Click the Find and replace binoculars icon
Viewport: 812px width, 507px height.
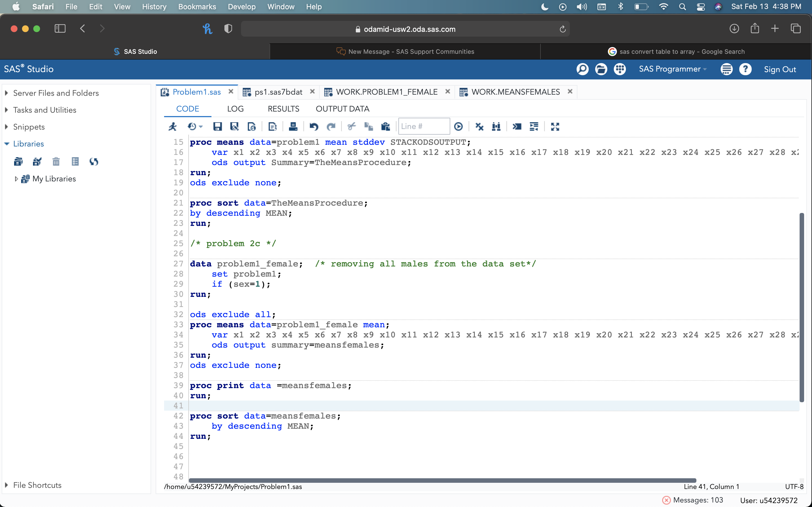tap(496, 126)
